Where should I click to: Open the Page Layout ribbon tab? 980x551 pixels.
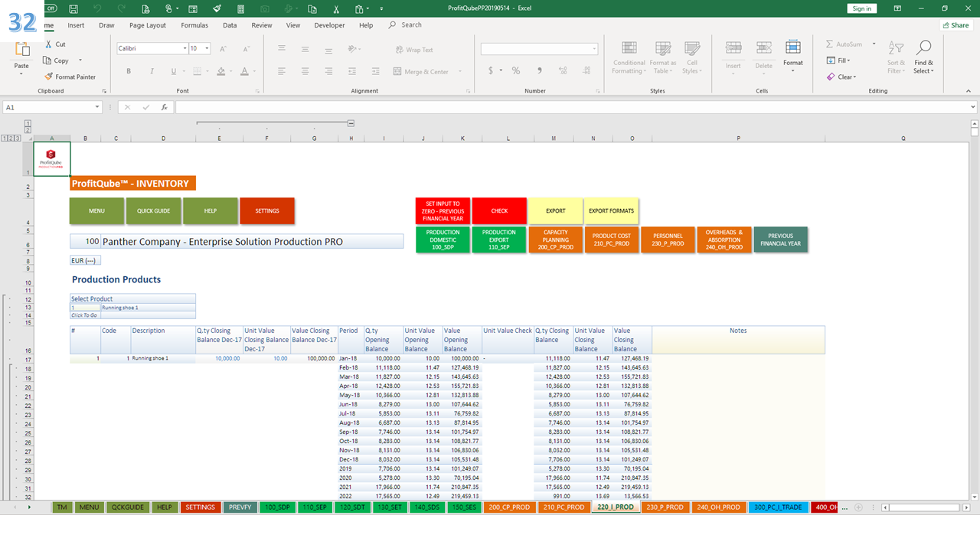coord(148,25)
